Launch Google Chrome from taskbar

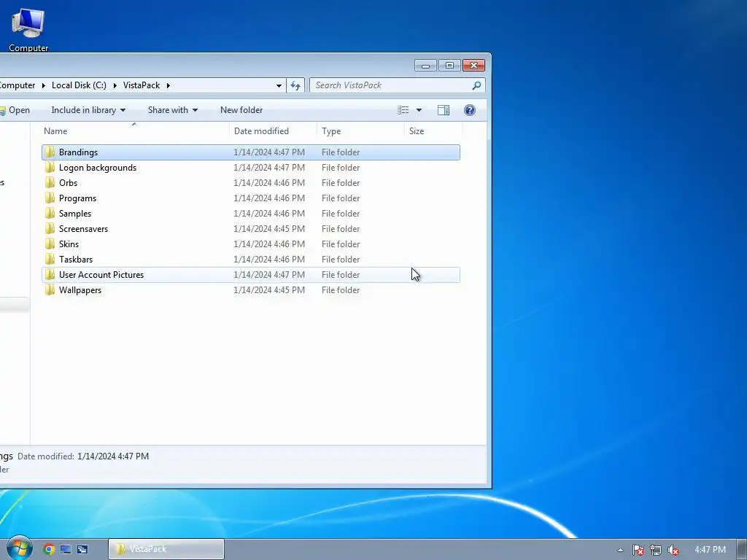49,549
